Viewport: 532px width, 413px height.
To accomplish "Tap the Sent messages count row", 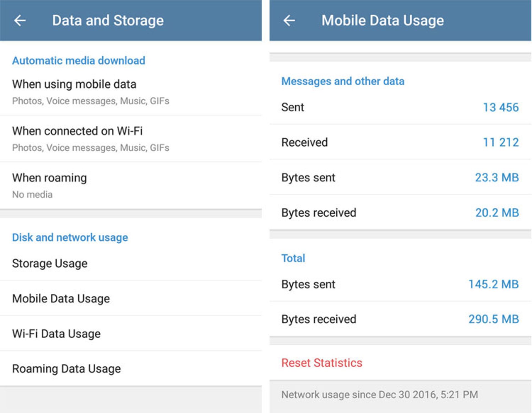I will 400,107.
